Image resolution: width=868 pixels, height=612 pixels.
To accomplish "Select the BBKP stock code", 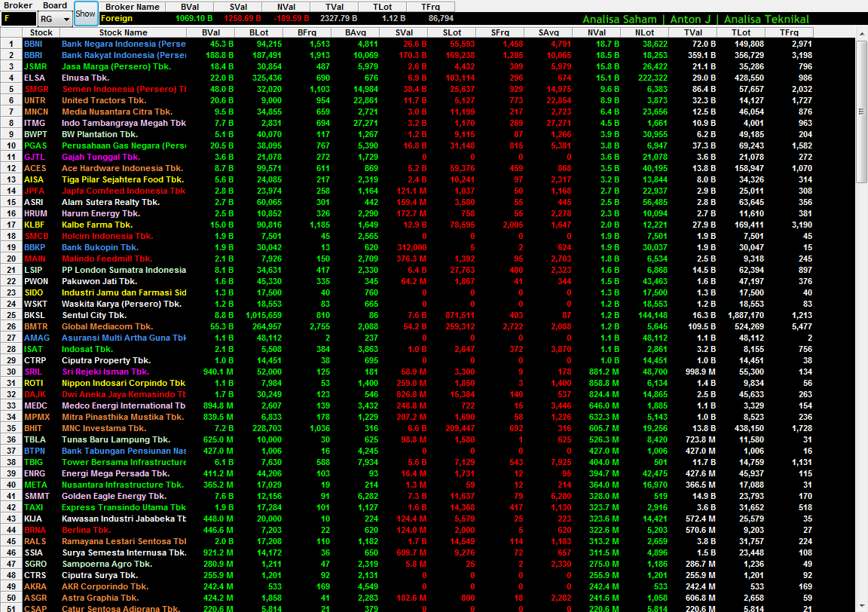I will 35,247.
